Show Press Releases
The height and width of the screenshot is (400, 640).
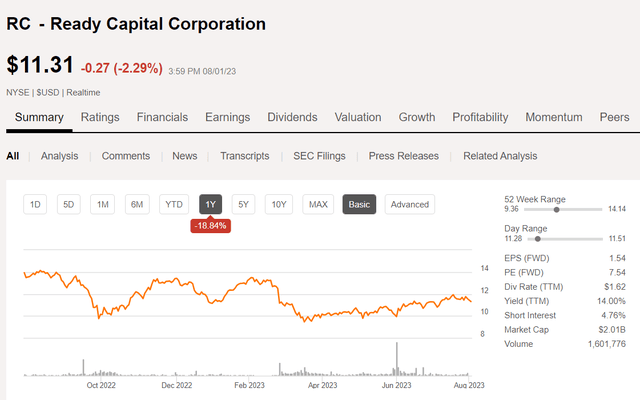pos(407,156)
